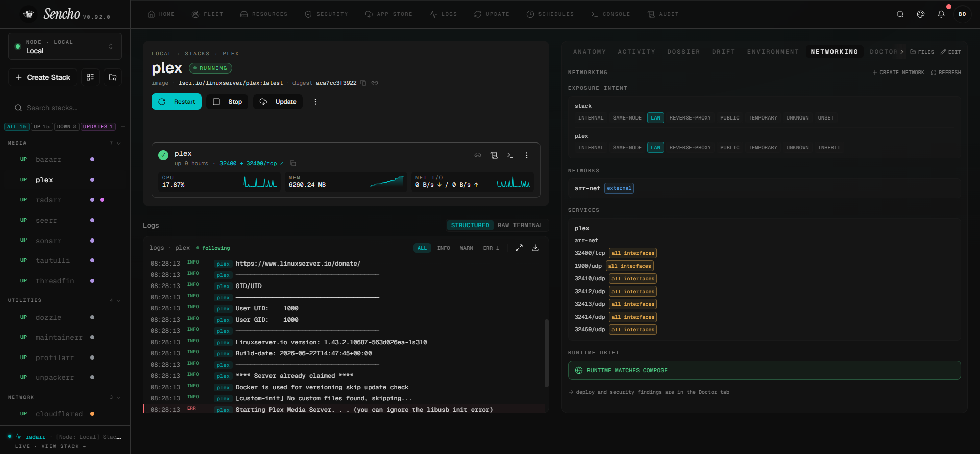The width and height of the screenshot is (980, 454).
Task: Set plex exposure intent to SAME-NODE
Action: point(627,148)
